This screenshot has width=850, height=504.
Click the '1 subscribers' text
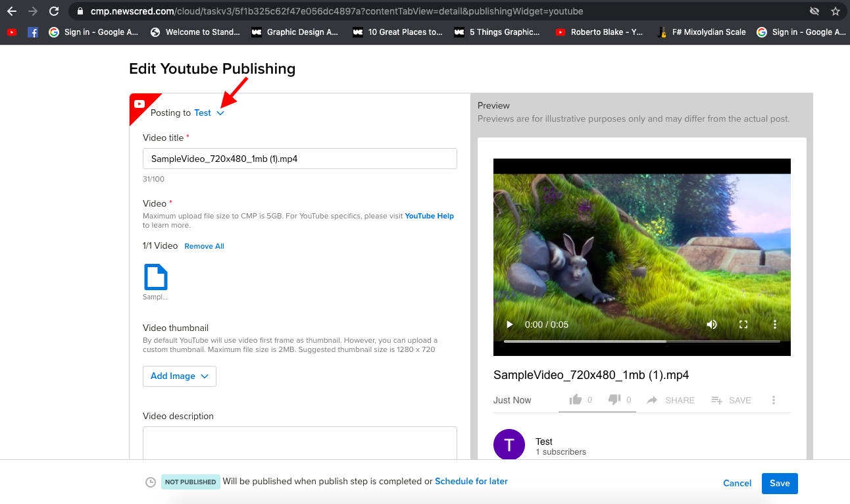[x=561, y=452]
